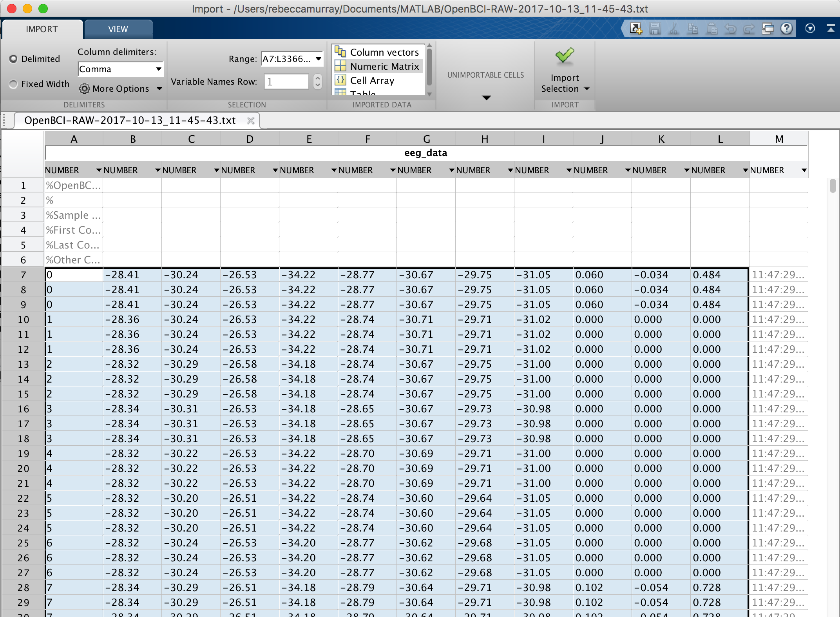
Task: Select the Delimited radio button
Action: [14, 59]
